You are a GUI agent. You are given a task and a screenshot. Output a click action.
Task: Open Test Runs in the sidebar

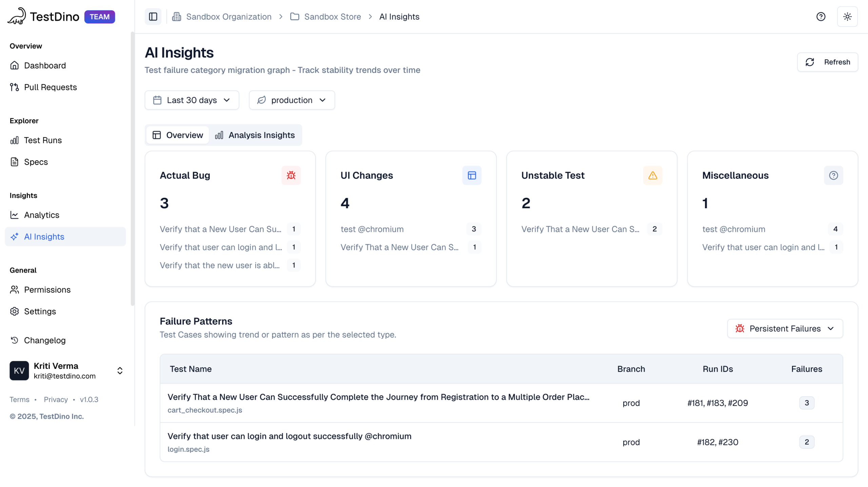(x=43, y=140)
